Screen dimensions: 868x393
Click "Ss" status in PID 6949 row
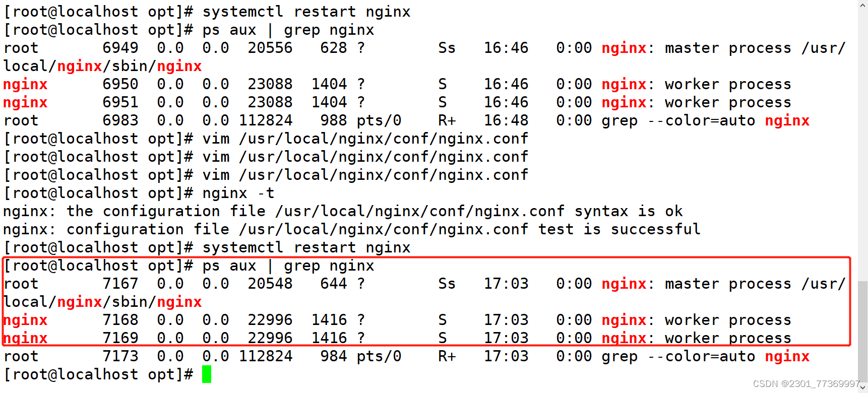pos(447,48)
